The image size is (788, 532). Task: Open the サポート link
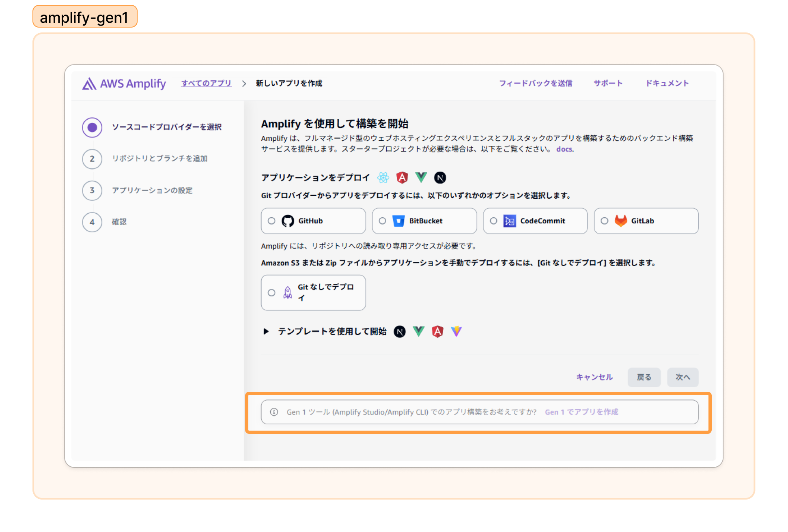click(608, 84)
